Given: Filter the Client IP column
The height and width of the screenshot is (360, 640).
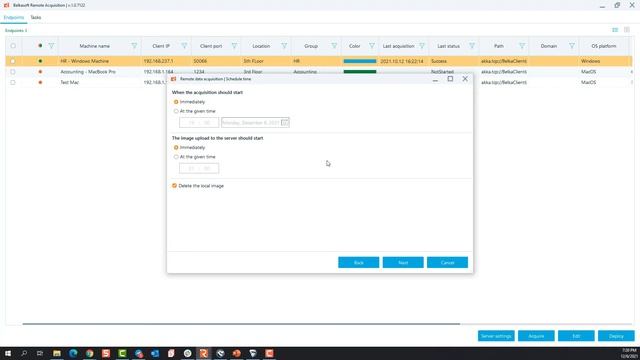Looking at the screenshot, I should [184, 46].
